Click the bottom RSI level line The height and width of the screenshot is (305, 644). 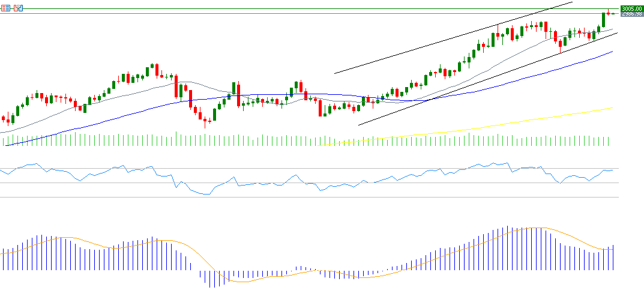click(300, 197)
